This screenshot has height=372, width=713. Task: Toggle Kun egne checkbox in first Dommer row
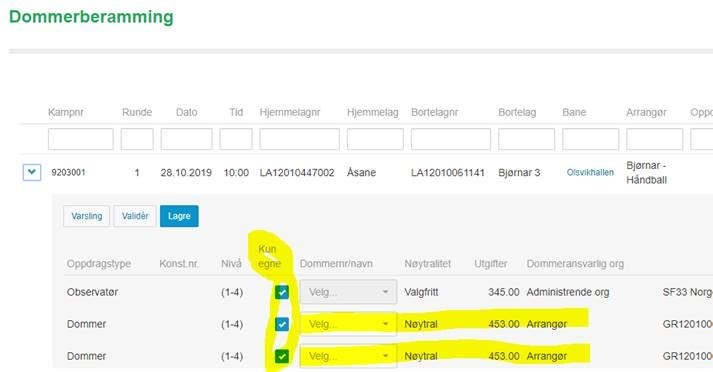[x=282, y=324]
